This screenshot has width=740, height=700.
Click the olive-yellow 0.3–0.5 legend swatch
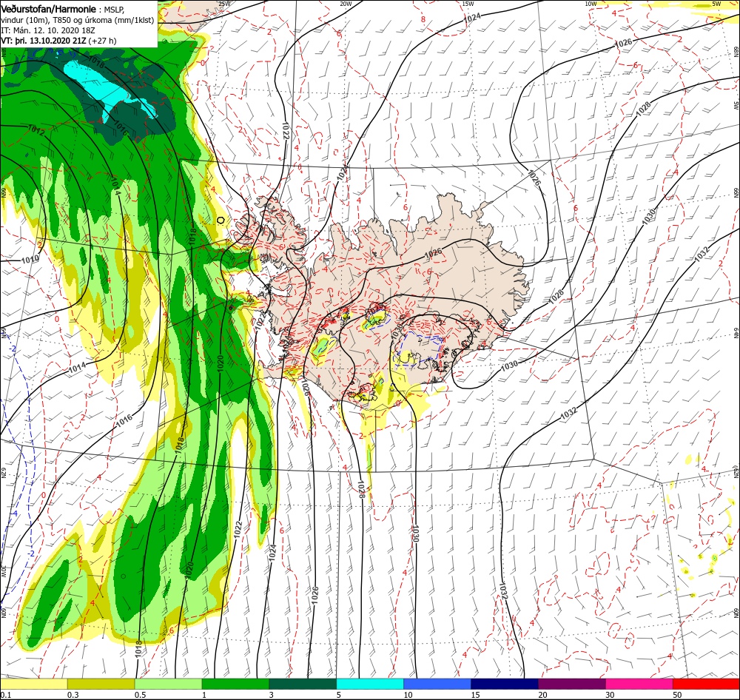click(x=101, y=684)
